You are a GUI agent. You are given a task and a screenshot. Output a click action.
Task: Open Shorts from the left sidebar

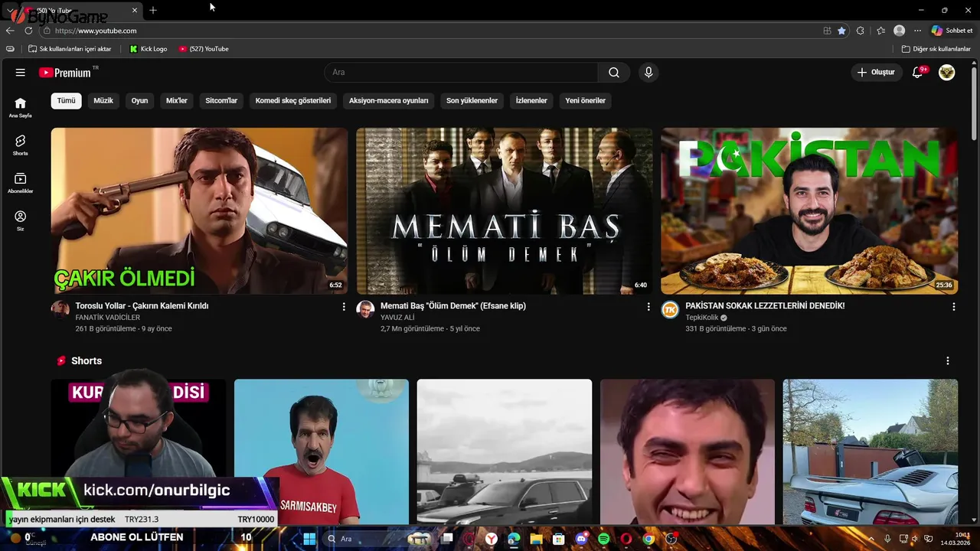click(x=20, y=145)
